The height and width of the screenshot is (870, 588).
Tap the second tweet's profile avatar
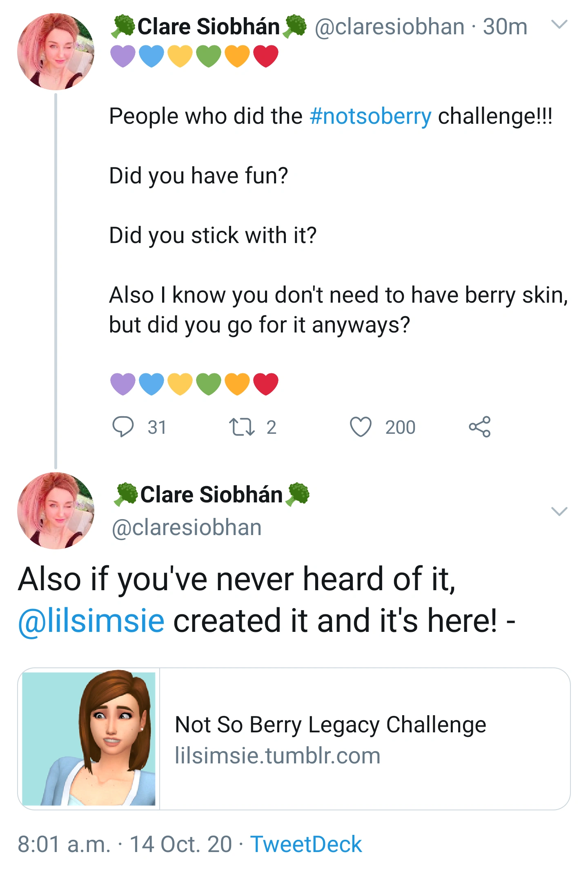(x=56, y=511)
